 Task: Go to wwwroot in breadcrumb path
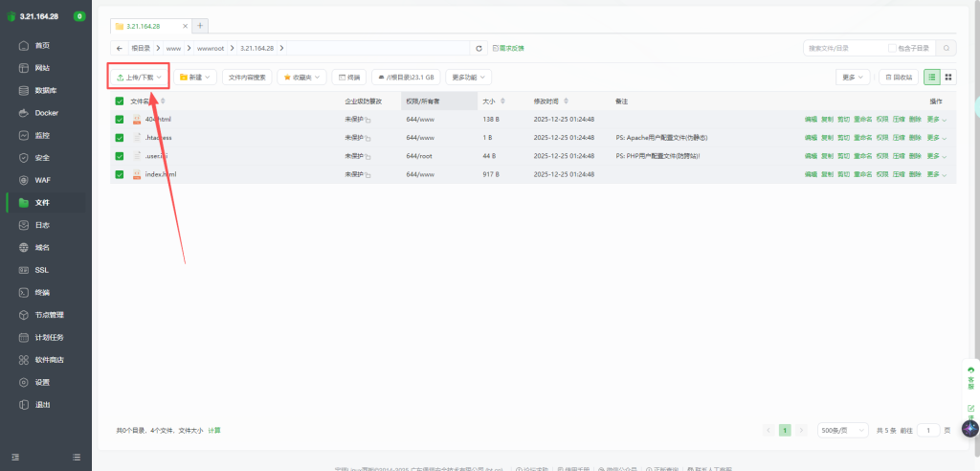[209, 48]
